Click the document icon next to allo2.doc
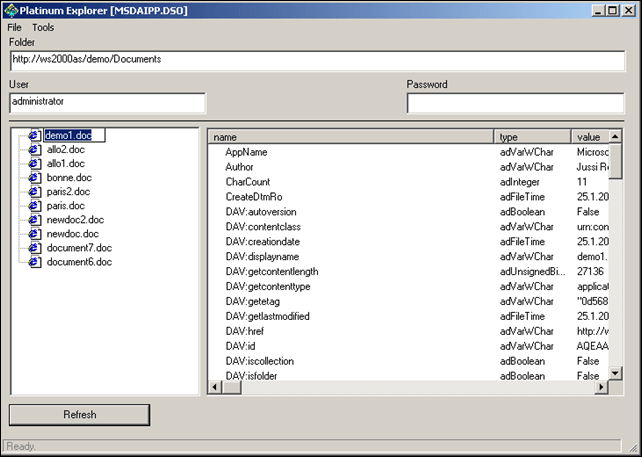The image size is (642, 457). click(x=35, y=149)
